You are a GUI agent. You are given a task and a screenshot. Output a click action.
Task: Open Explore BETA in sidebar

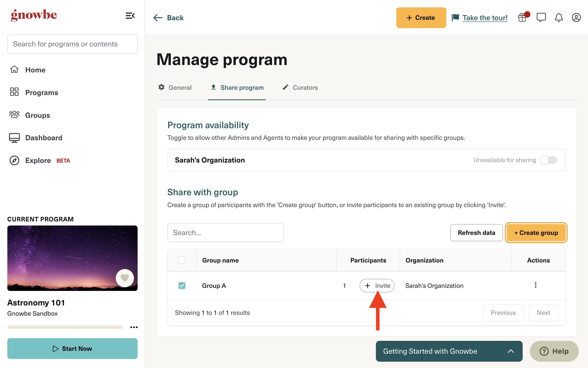click(x=40, y=160)
